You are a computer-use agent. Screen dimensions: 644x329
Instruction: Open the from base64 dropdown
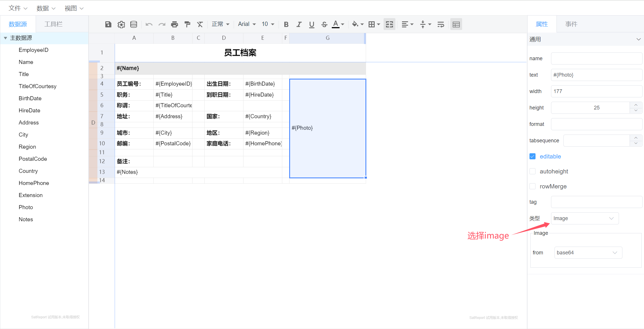pos(588,253)
